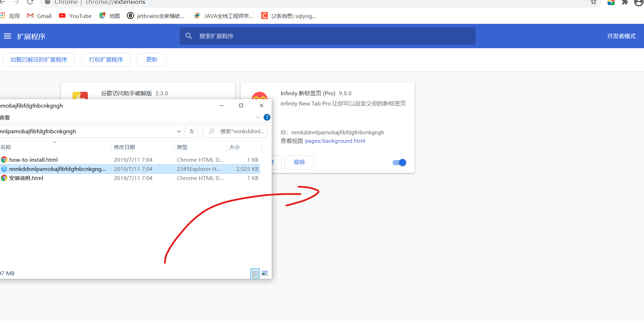This screenshot has height=321, width=644.
Task: Click the Explorer search box
Action: pos(235,131)
